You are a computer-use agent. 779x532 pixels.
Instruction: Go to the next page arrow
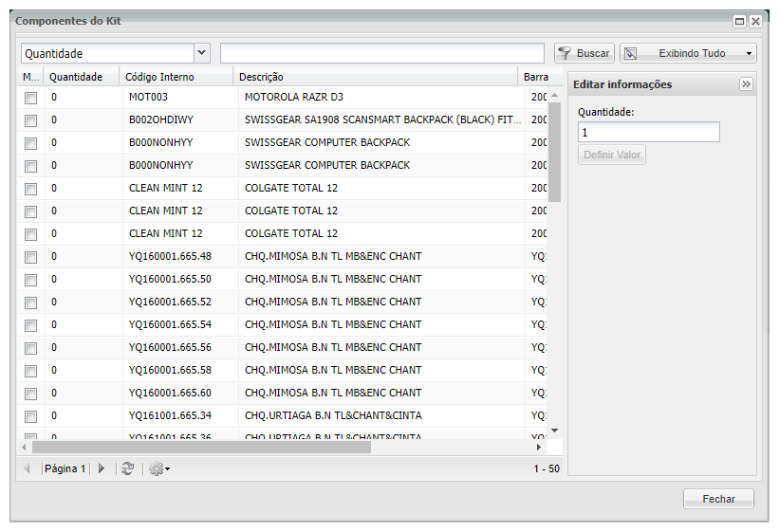102,468
